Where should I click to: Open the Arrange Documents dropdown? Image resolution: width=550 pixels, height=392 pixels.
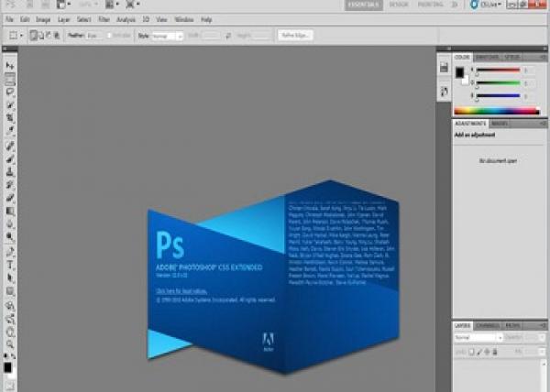tap(112, 5)
